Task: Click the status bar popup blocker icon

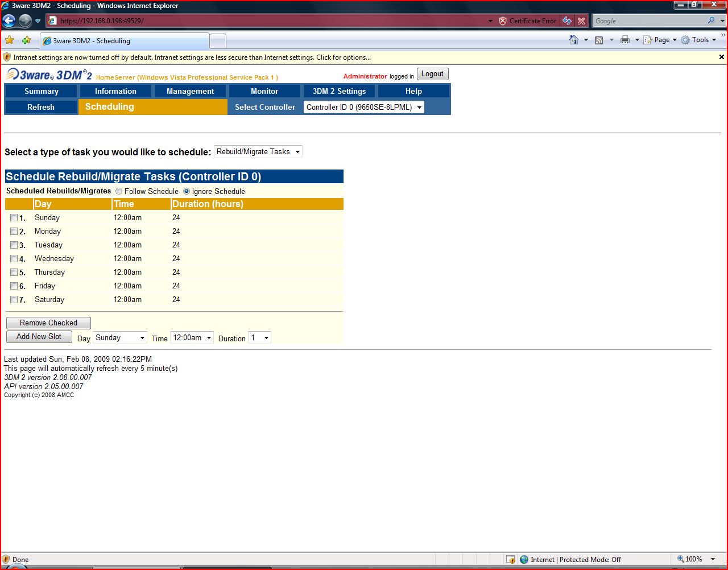Action: tap(510, 559)
